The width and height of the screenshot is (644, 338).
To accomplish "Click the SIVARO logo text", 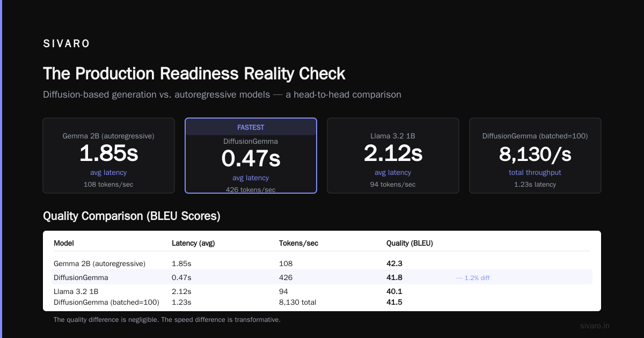I will point(67,44).
